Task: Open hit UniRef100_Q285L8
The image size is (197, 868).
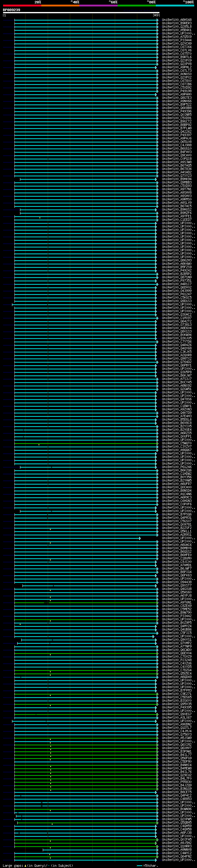Action: tap(177, 26)
